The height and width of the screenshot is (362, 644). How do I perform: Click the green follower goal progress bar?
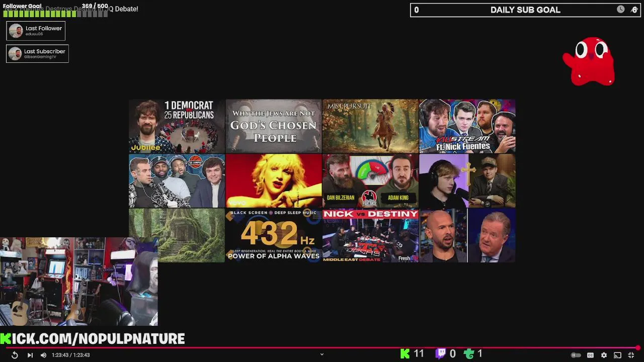tap(55, 14)
